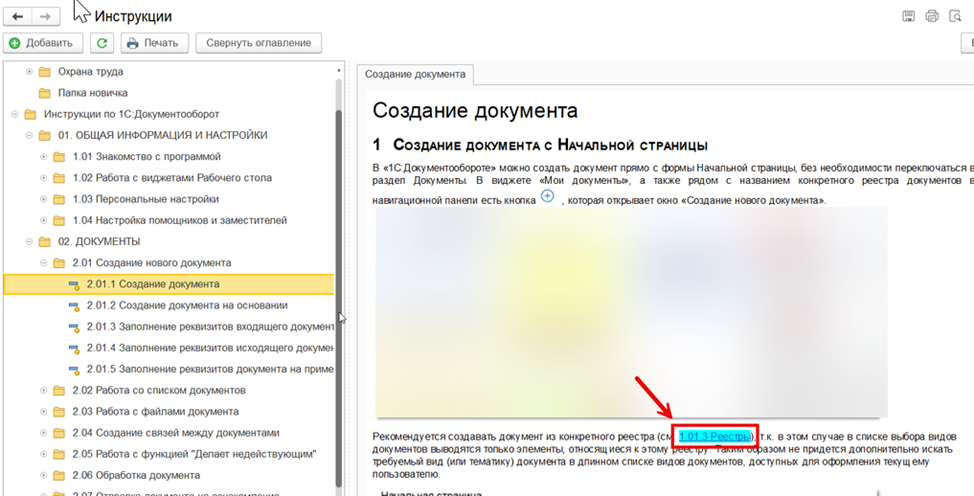Open the 1.01.3 Реестры hyperlink

715,436
